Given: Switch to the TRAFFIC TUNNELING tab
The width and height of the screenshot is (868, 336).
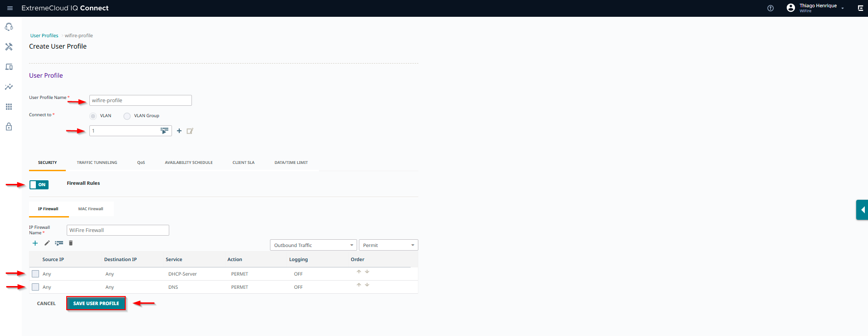Looking at the screenshot, I should tap(97, 163).
